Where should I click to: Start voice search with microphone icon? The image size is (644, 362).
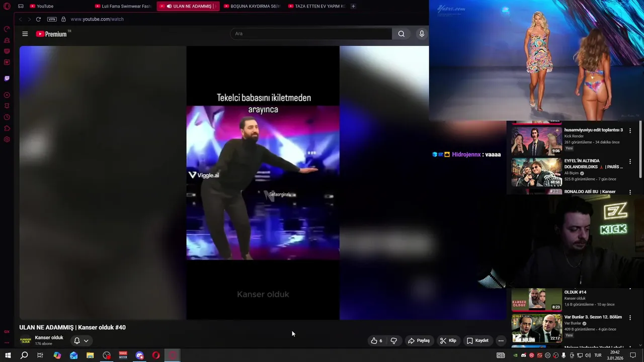422,34
